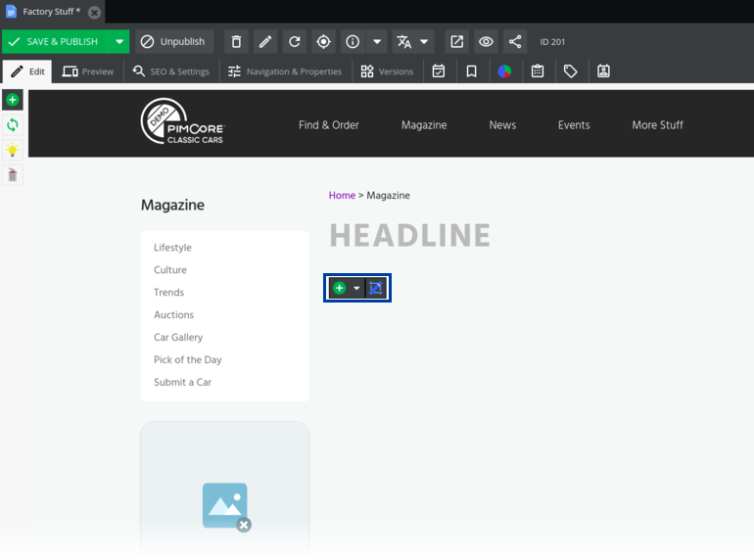
Task: Click the ID 201 label
Action: (x=552, y=42)
